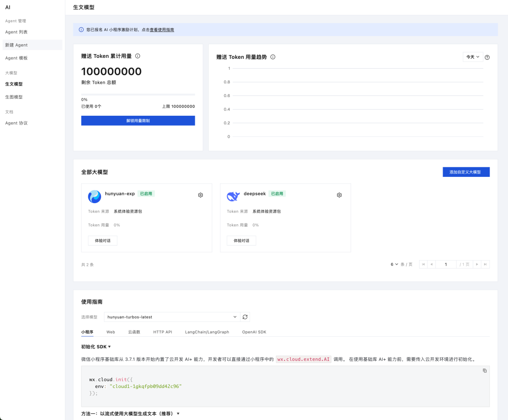
Task: Select 生图模型 in the sidebar
Action: pyautogui.click(x=32, y=97)
